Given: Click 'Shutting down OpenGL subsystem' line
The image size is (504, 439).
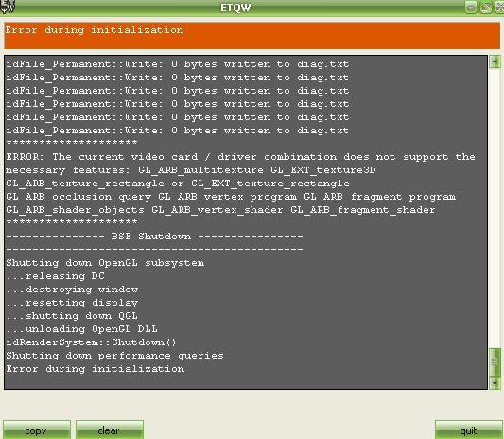Looking at the screenshot, I should [x=105, y=263].
